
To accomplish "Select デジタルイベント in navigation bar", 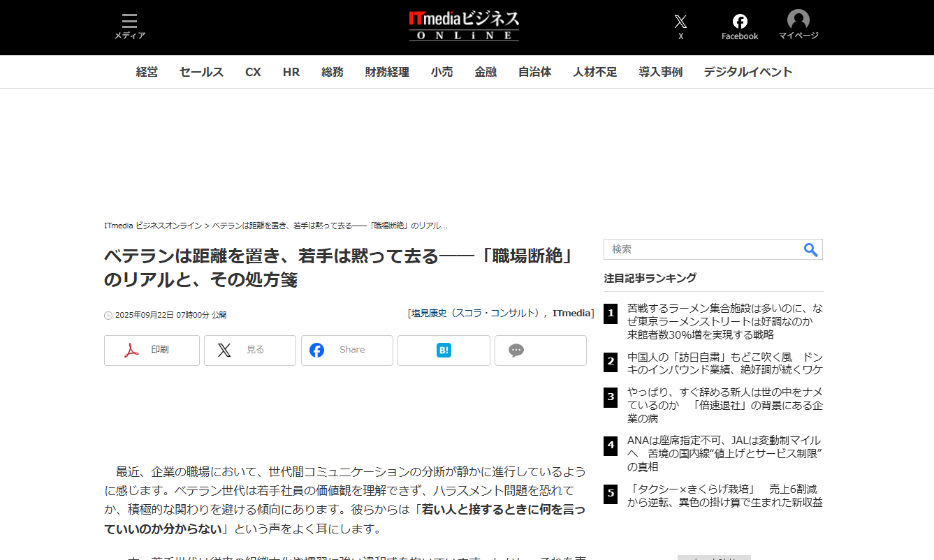I will click(x=747, y=72).
